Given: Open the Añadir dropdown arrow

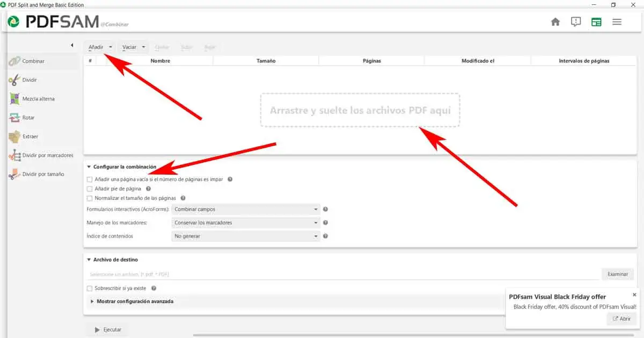Looking at the screenshot, I should click(x=110, y=47).
